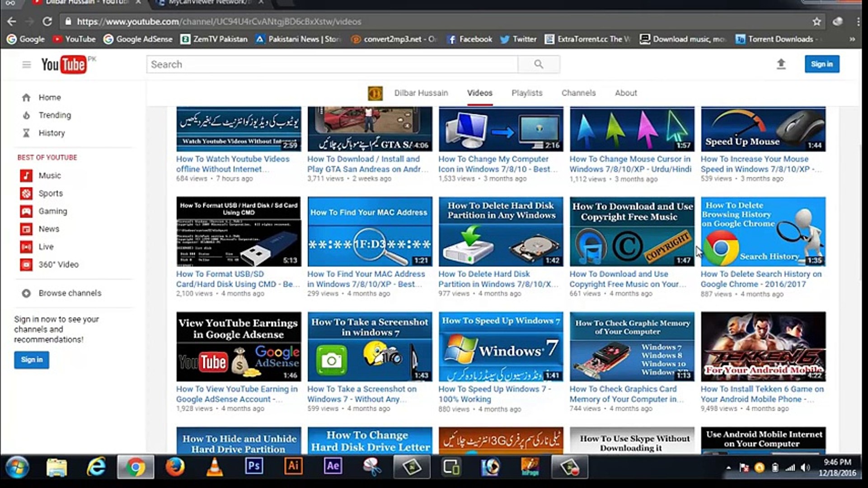
Task: Click the Gaming icon in sidebar
Action: tap(26, 211)
